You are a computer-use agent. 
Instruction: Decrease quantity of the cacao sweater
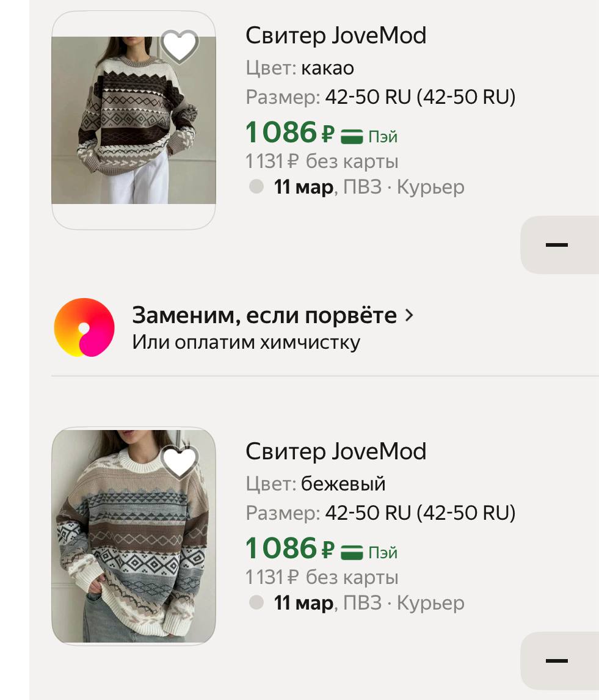(556, 245)
